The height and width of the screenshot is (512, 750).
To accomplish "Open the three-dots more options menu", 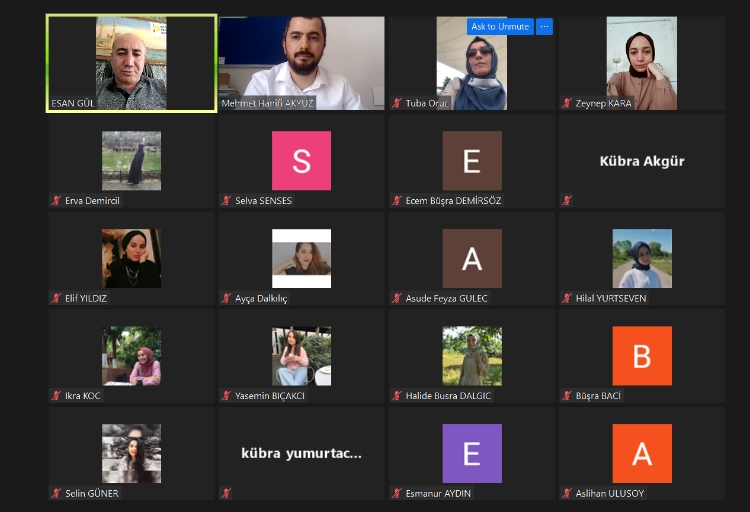I will [544, 27].
